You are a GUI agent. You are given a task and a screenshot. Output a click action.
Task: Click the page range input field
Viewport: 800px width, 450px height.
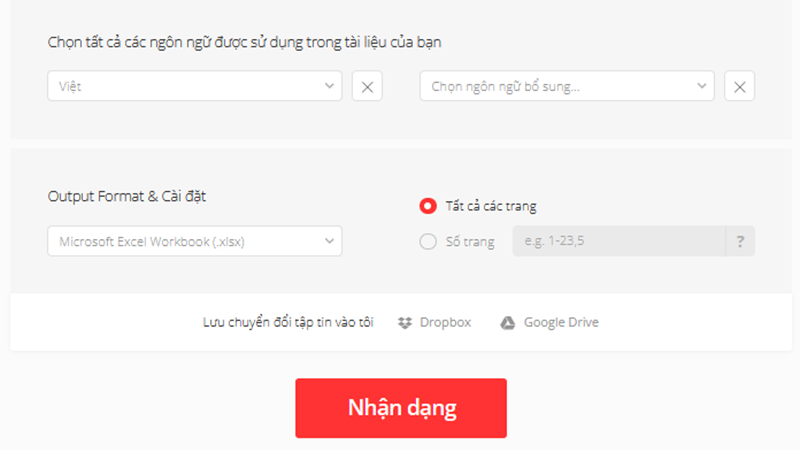(618, 242)
